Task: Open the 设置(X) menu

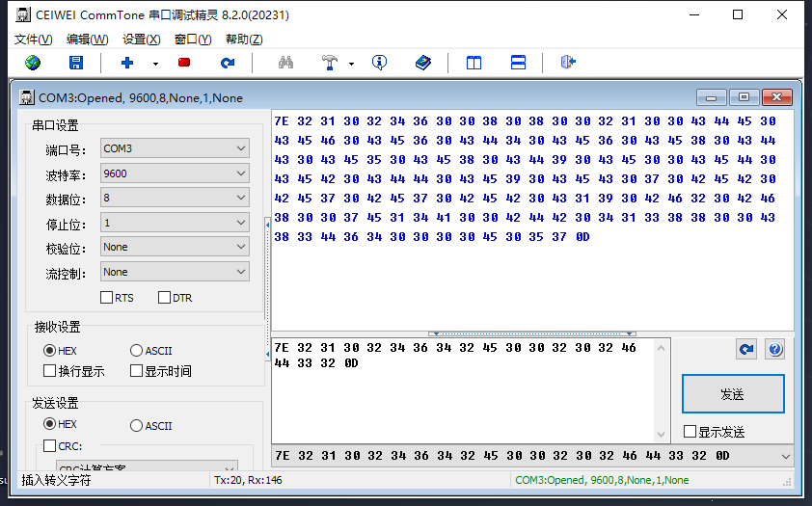Action: point(141,40)
